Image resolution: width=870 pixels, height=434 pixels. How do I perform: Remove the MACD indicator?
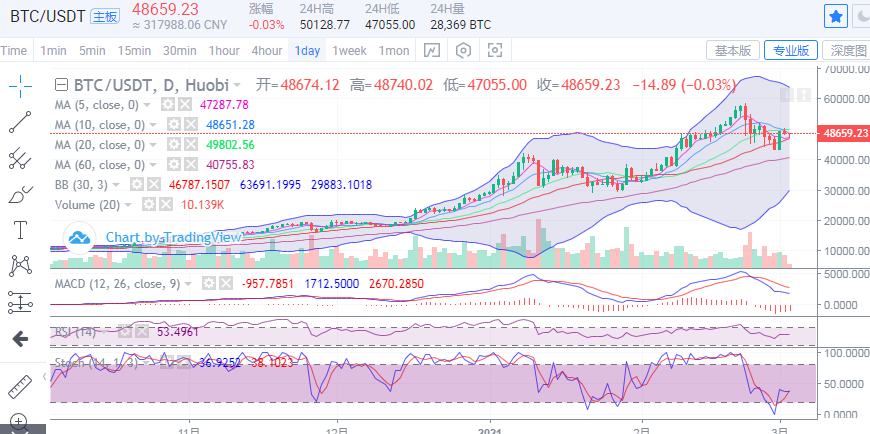[226, 284]
